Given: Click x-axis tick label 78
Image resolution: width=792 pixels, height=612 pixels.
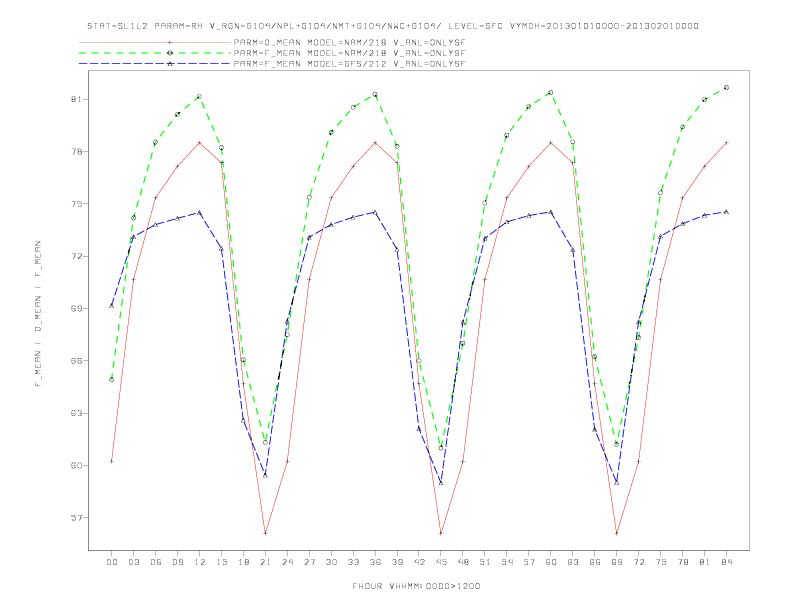Looking at the screenshot, I should click(x=683, y=562).
